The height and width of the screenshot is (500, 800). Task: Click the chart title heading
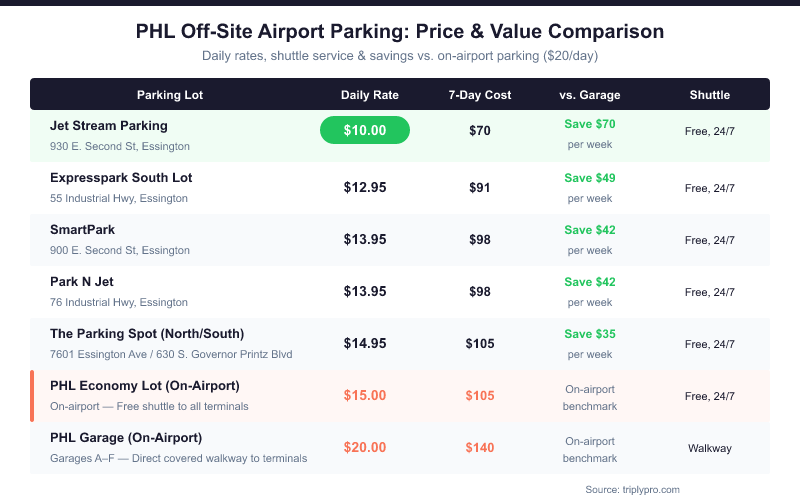(400, 32)
